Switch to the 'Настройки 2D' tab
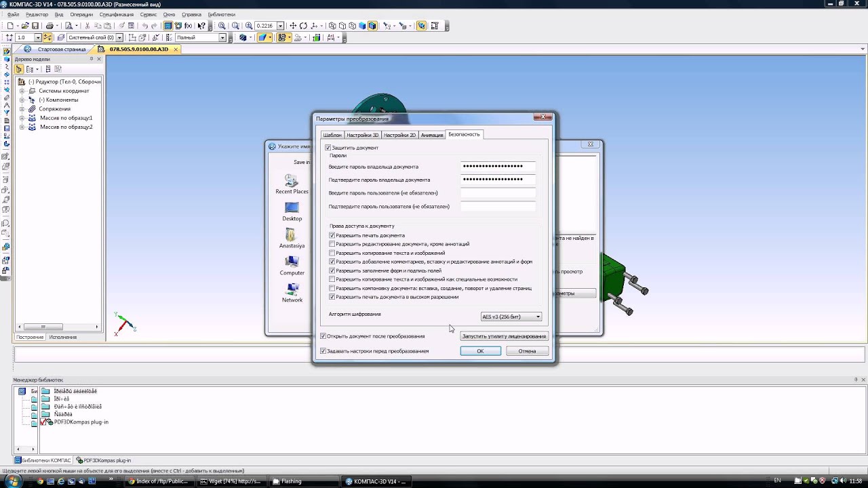This screenshot has height=488, width=868. click(x=399, y=135)
